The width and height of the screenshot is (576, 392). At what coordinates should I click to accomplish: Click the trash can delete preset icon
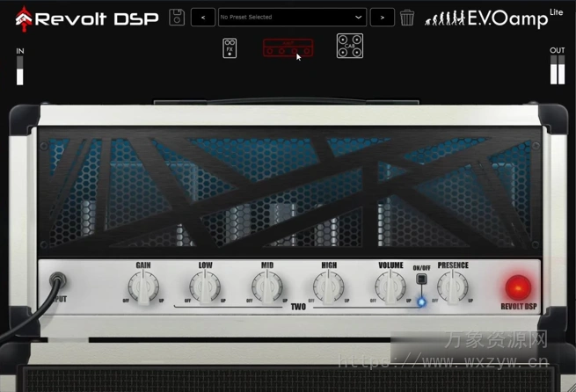coord(407,18)
